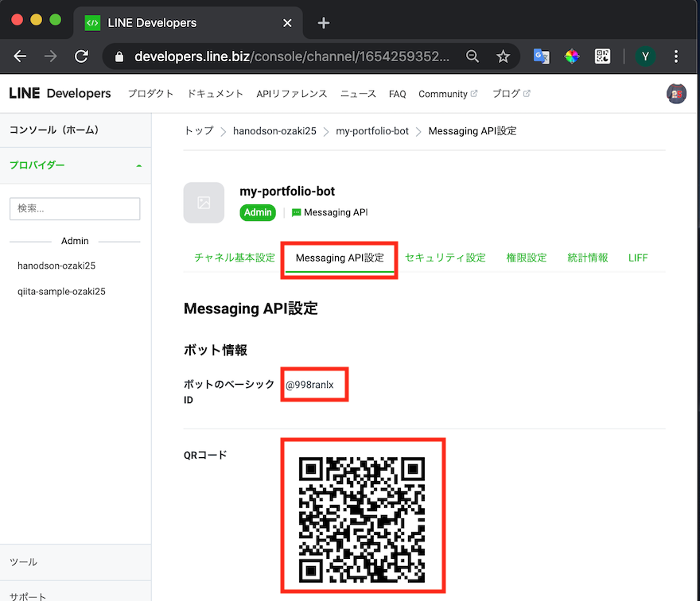Open the ドキュメント menu item
This screenshot has width=700, height=601.
(216, 94)
